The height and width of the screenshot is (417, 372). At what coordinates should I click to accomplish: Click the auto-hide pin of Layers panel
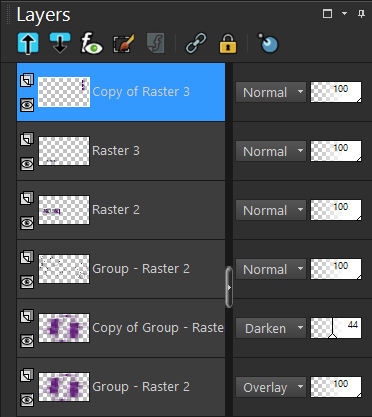(x=361, y=14)
